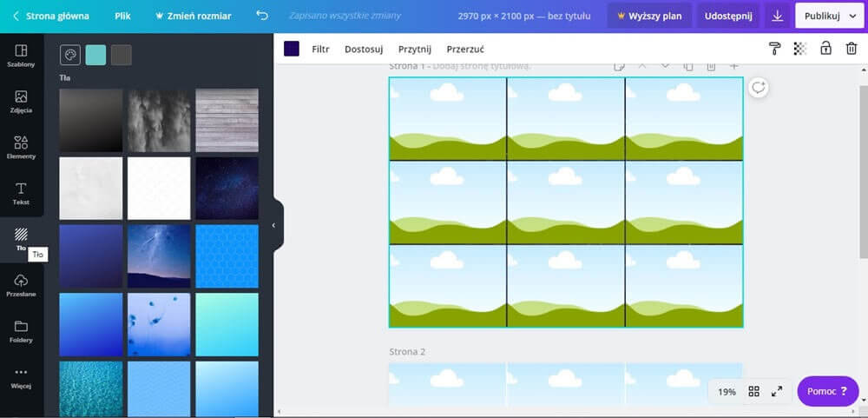Delete selected element with trash icon

click(x=851, y=49)
